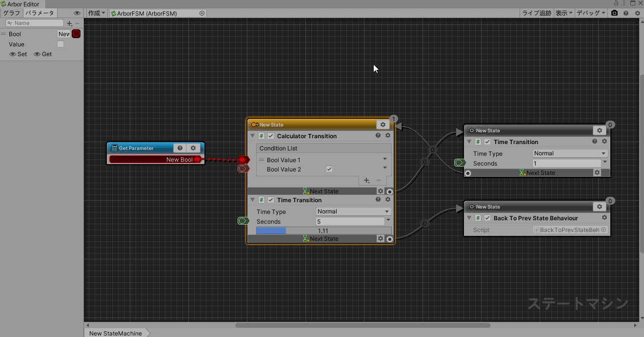Viewport: 644px width, 337px height.
Task: Open the help icon in top toolbar
Action: click(x=626, y=13)
